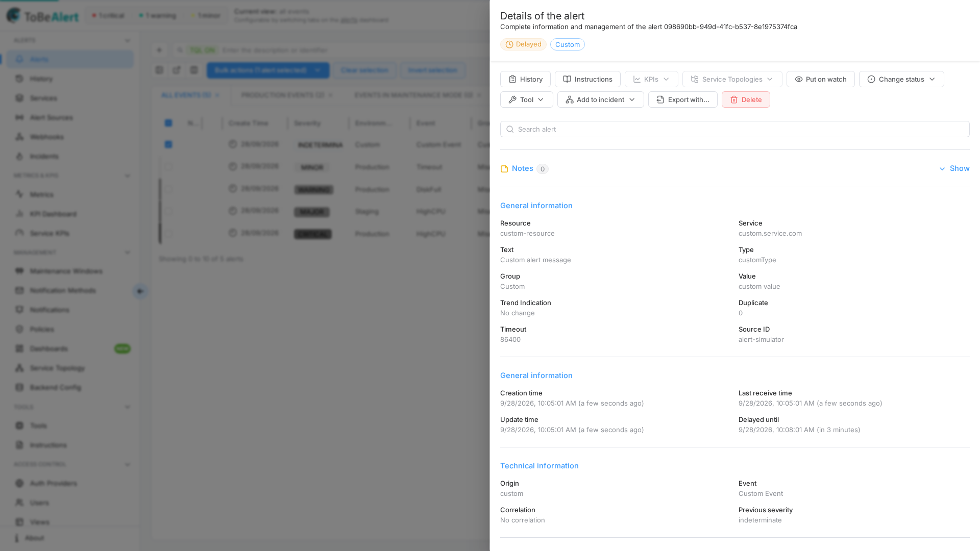Viewport: 980px width, 551px height.
Task: Show the Notes section
Action: (954, 168)
